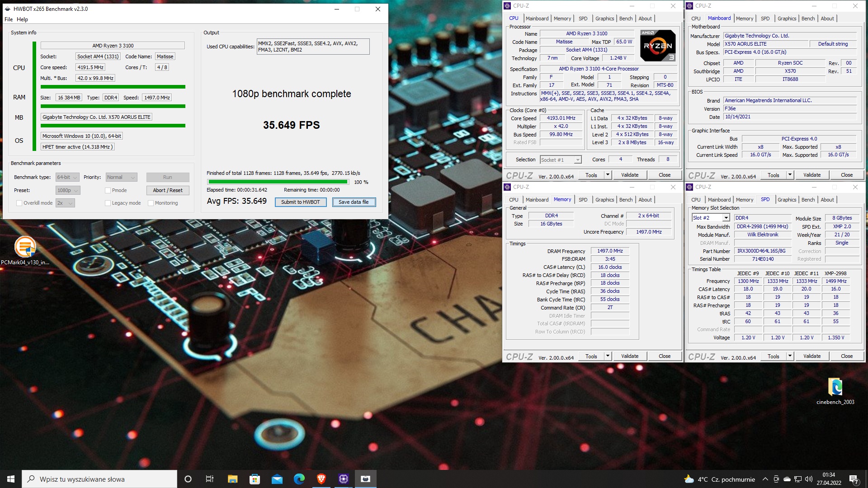Click the Windows Start button

click(11, 479)
